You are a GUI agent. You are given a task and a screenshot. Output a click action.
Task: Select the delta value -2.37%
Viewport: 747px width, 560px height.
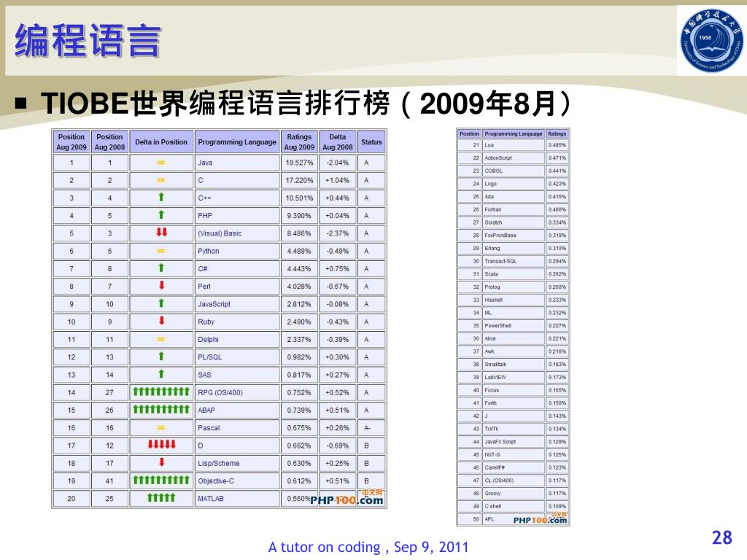tap(337, 233)
